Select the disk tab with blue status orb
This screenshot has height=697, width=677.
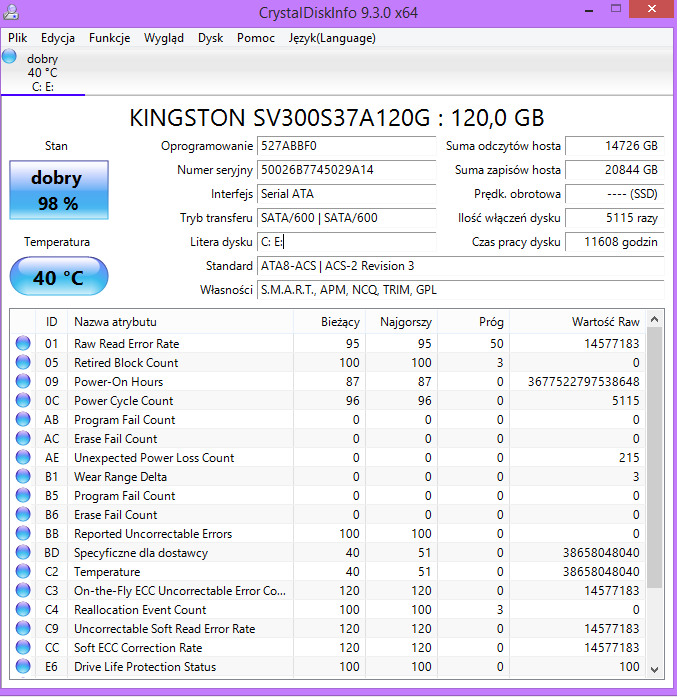(43, 72)
